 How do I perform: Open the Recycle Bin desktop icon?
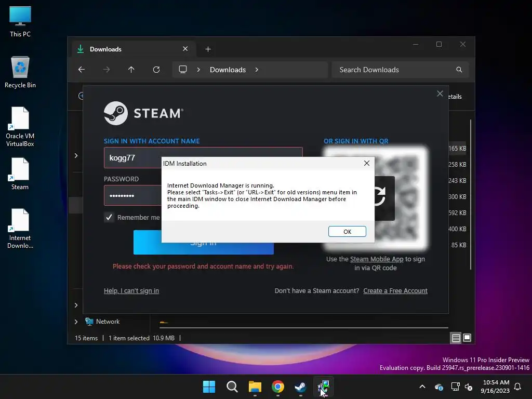pyautogui.click(x=20, y=72)
